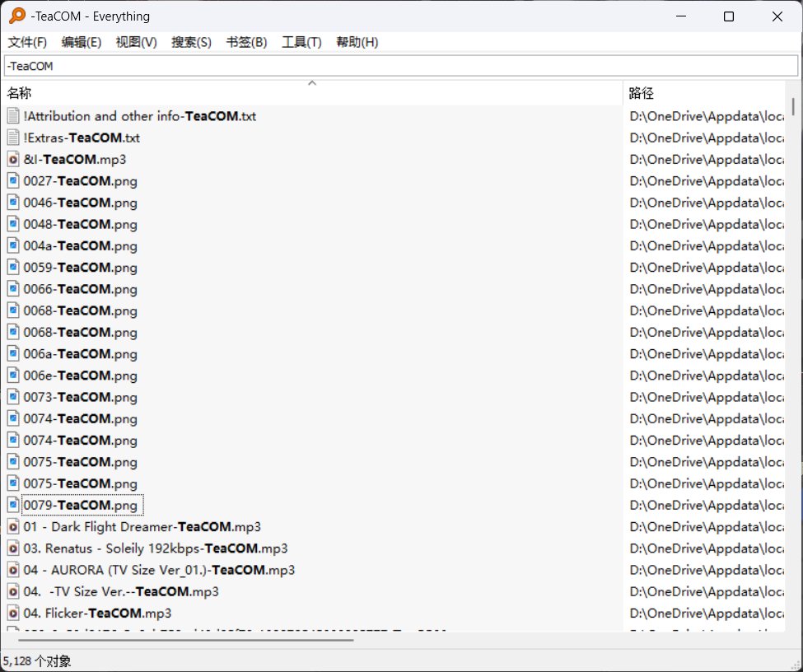Click the image icon beside 0079-TeaCOM.png
803x672 pixels.
(13, 505)
